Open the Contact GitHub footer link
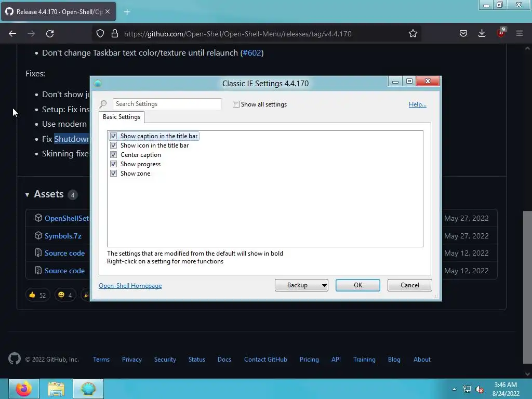 pos(265,360)
